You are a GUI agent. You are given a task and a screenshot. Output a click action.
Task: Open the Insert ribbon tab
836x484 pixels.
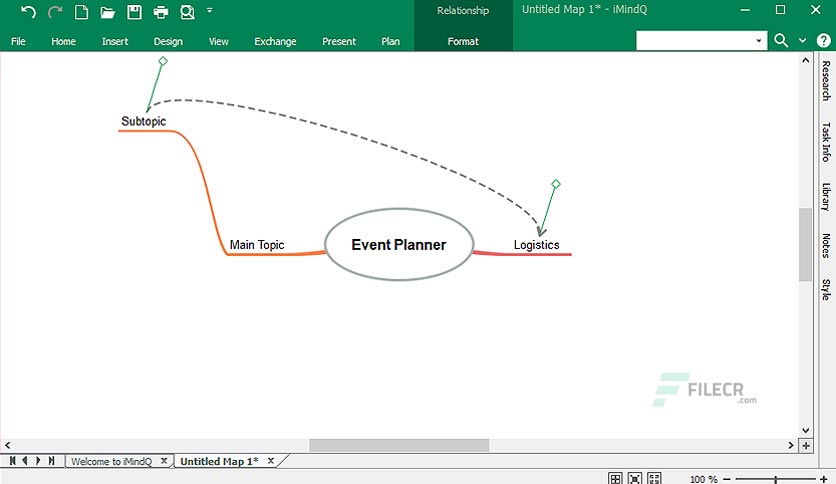pyautogui.click(x=115, y=42)
